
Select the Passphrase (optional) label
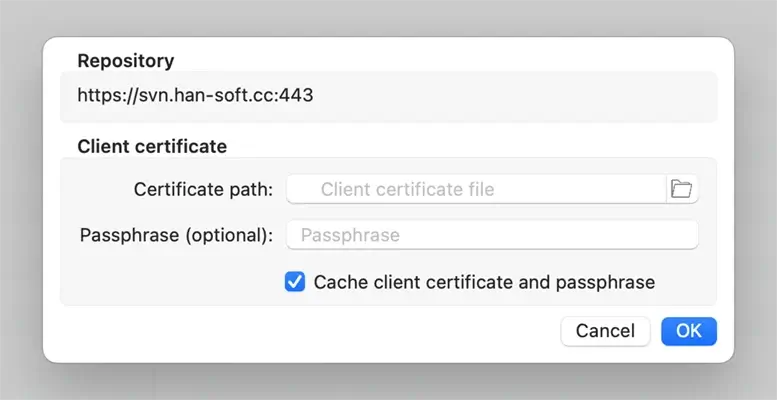pyautogui.click(x=176, y=235)
